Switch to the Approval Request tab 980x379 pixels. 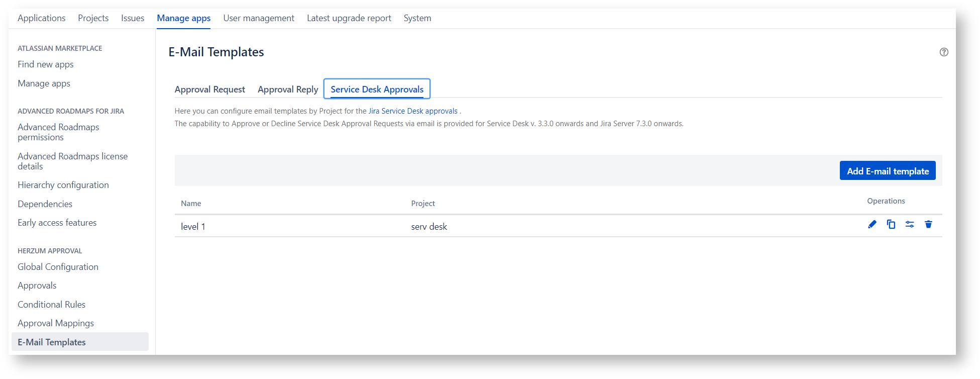click(x=209, y=89)
